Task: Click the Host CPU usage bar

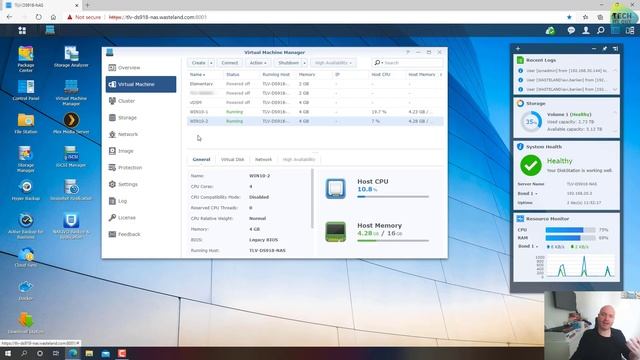Action: click(393, 197)
